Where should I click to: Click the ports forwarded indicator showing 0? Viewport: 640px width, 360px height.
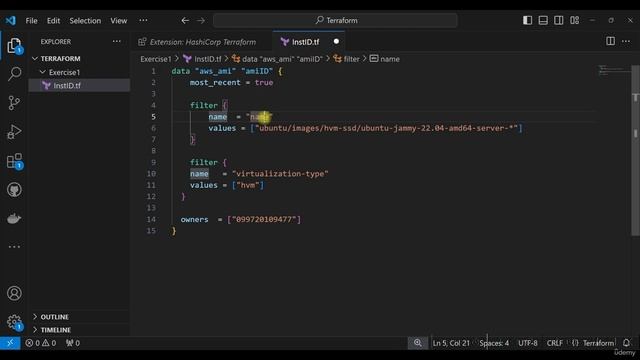tap(73, 343)
